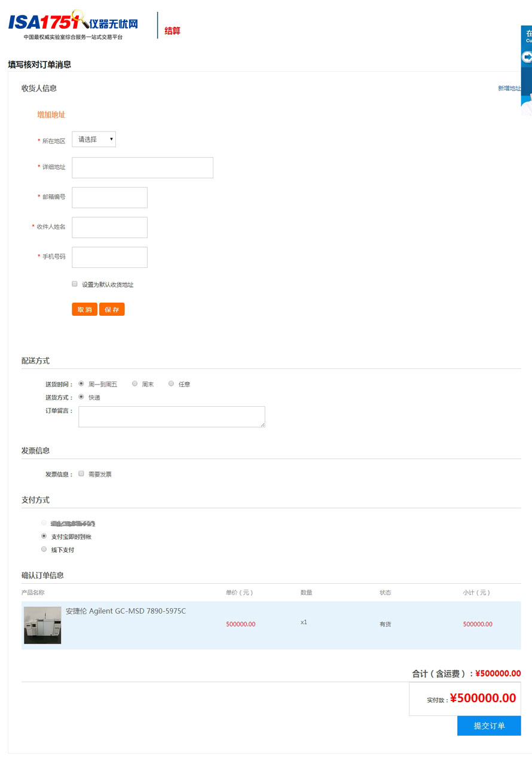This screenshot has width=532, height=762.
Task: Click the product thumbnail image
Action: pos(42,624)
